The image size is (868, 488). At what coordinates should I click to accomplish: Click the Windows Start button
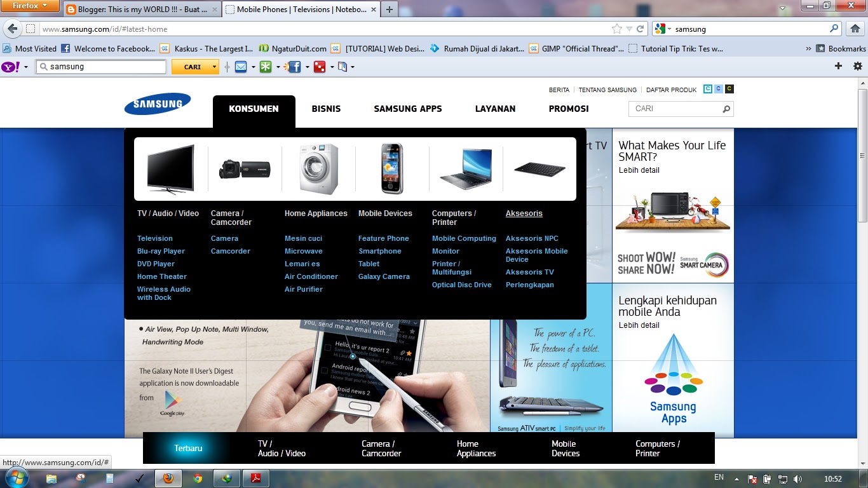pos(15,478)
